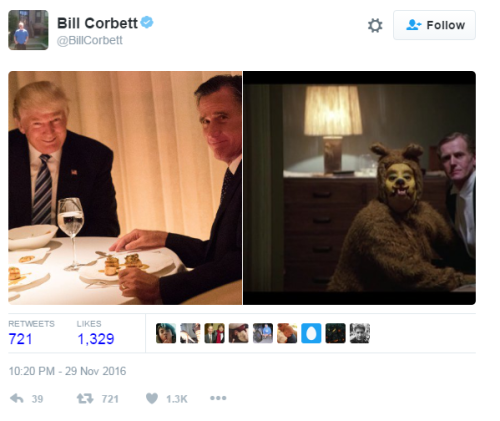
Task: Open the left dinner table photo
Action: pyautogui.click(x=125, y=188)
